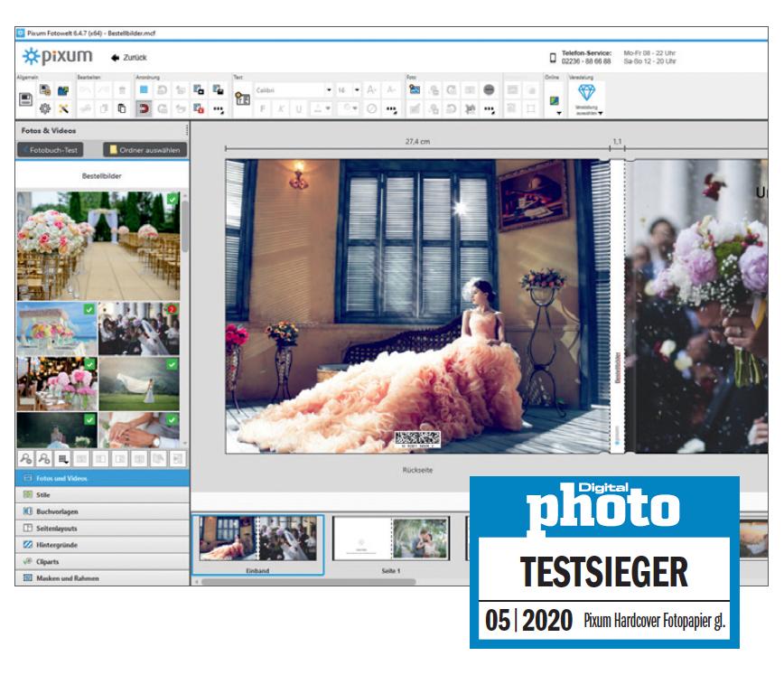This screenshot has width=784, height=675.
Task: Open the font size 16 dropdown
Action: tap(357, 90)
